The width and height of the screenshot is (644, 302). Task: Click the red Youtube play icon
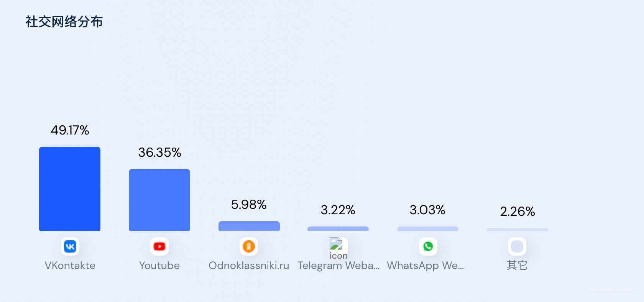(x=159, y=246)
